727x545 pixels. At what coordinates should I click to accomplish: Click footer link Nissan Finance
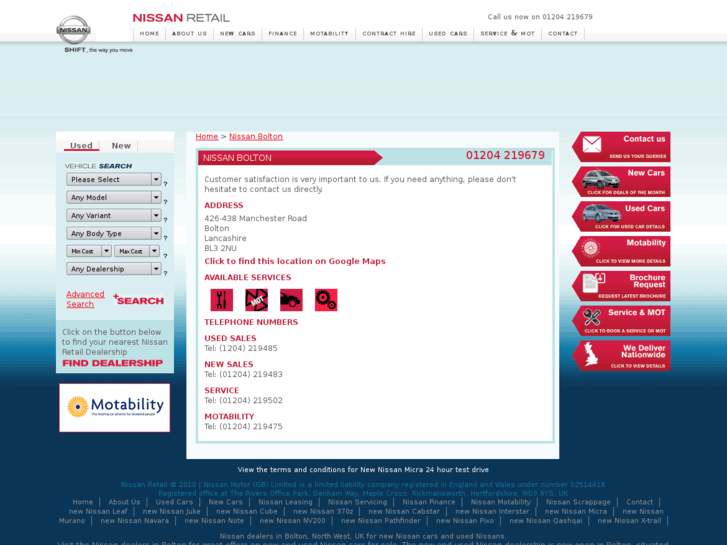429,502
